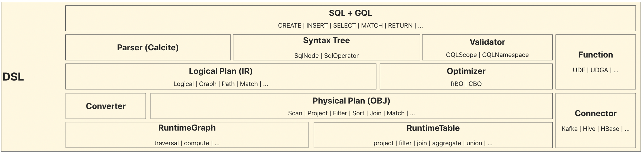Select the Converter box
This screenshot has height=153, width=644.
(x=106, y=106)
